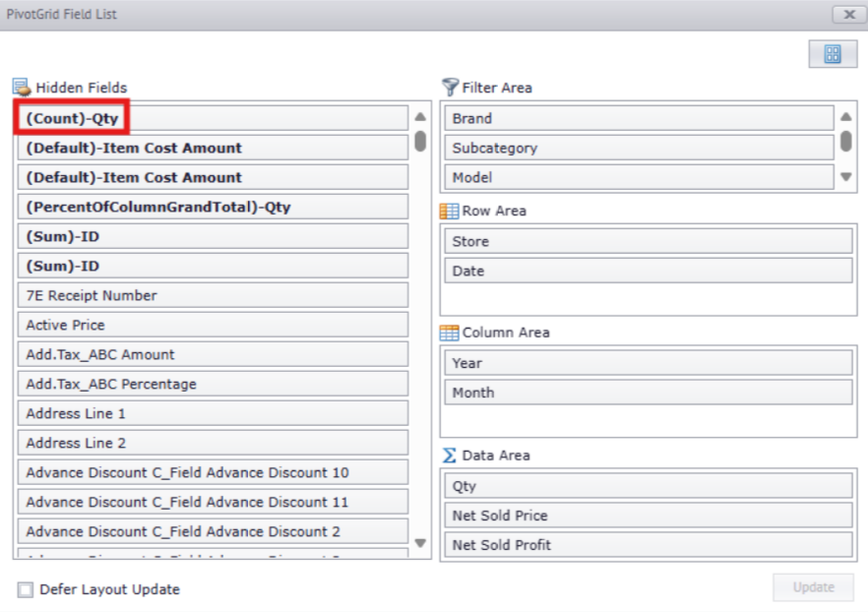Select the (Count)-Qty hidden field
This screenshot has width=868, height=612.
pyautogui.click(x=72, y=118)
